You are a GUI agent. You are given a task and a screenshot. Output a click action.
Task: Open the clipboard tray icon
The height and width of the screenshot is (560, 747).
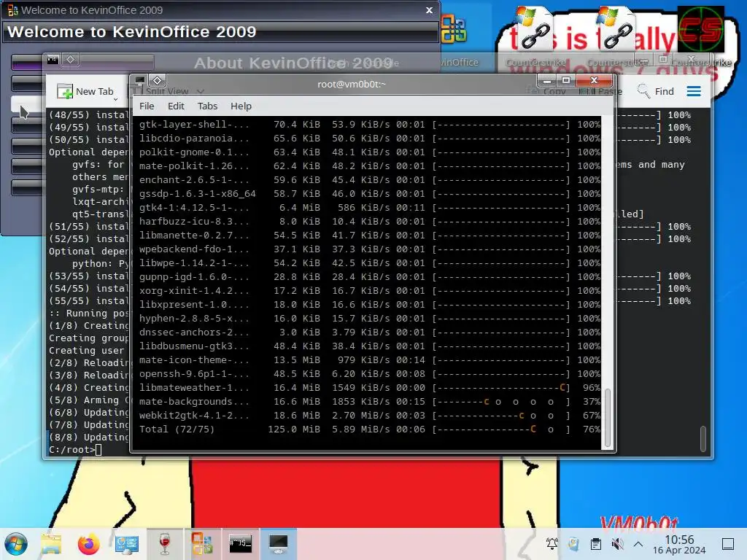click(x=595, y=544)
